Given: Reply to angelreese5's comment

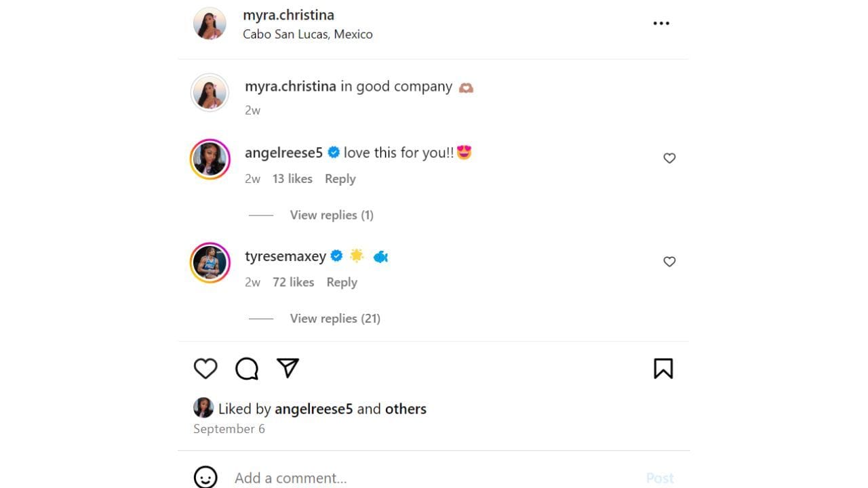Looking at the screenshot, I should click(340, 178).
